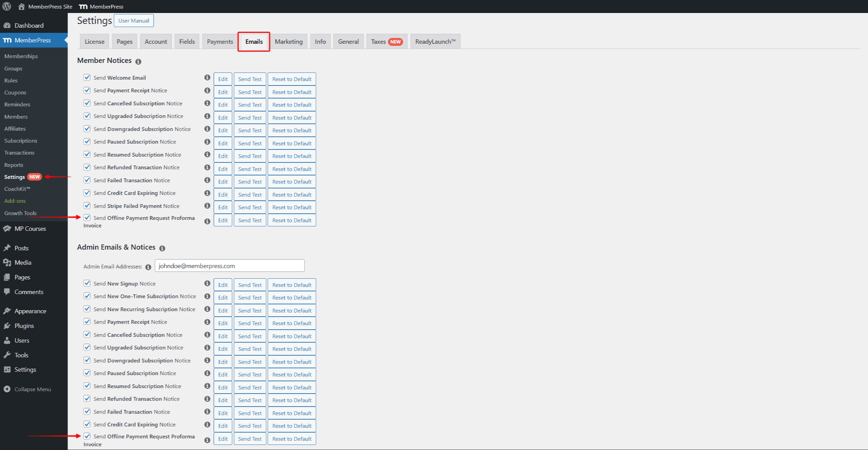Click info icon beside Admin Email Addresses
Screen dimensions: 868x450
[x=148, y=267]
